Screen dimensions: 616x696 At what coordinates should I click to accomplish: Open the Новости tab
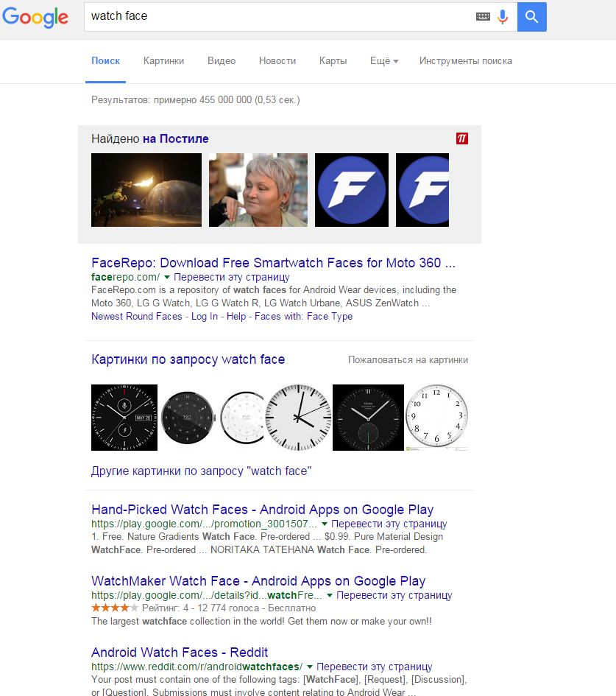pyautogui.click(x=277, y=61)
